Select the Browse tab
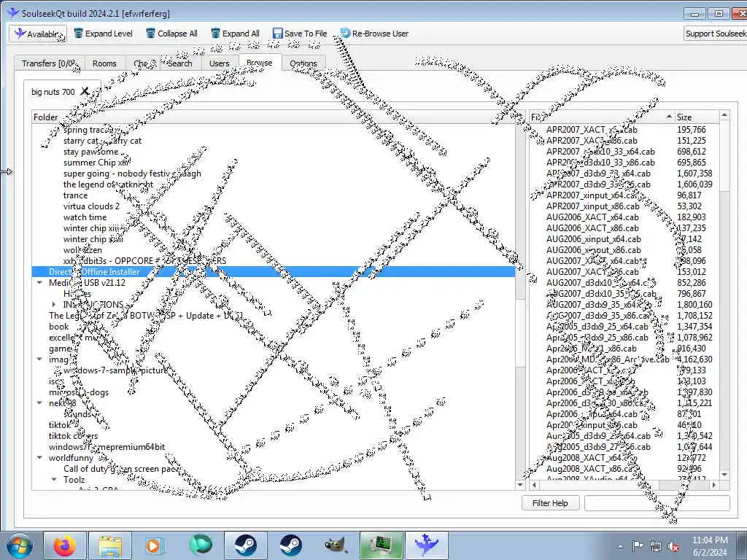 [260, 63]
